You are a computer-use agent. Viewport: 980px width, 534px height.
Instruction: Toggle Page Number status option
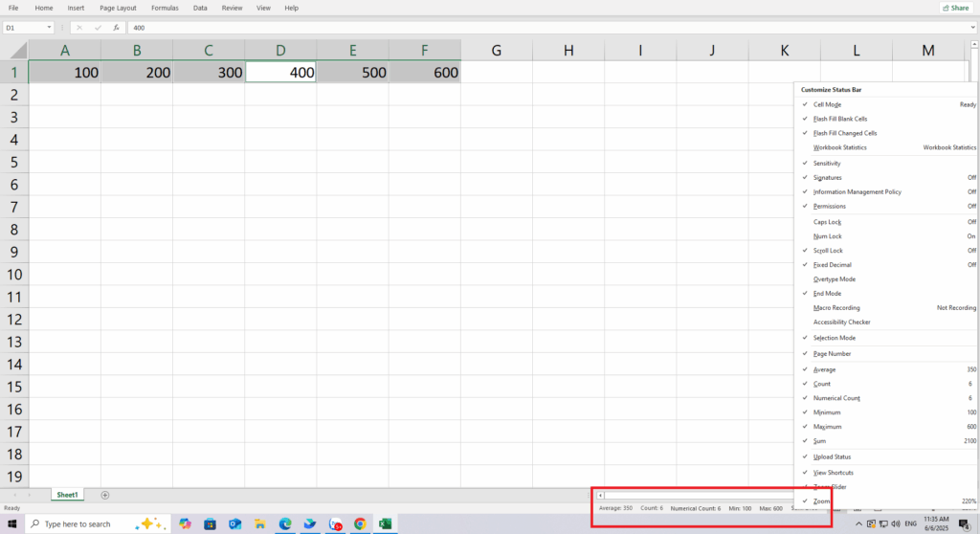point(888,354)
